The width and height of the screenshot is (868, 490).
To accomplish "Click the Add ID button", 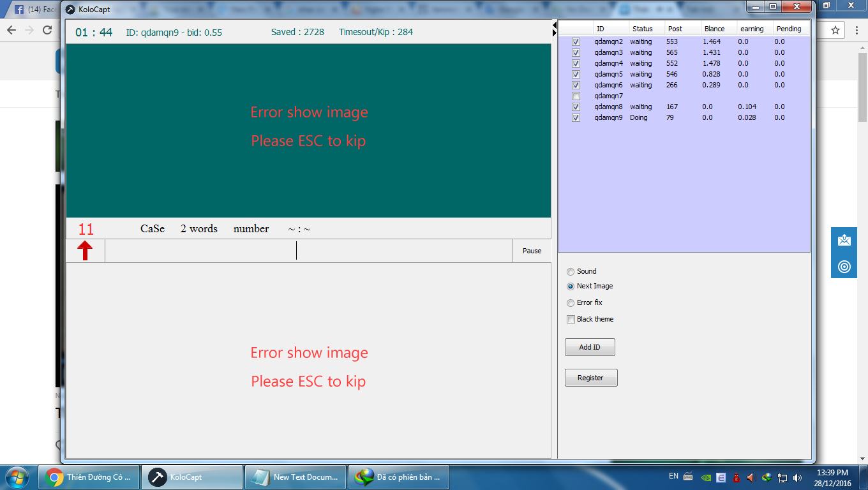I will (590, 347).
